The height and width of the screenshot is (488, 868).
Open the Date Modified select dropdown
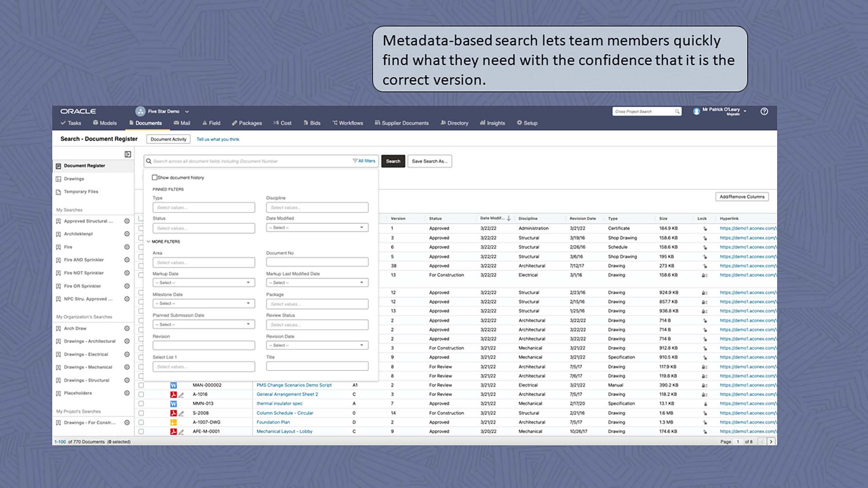(x=316, y=227)
